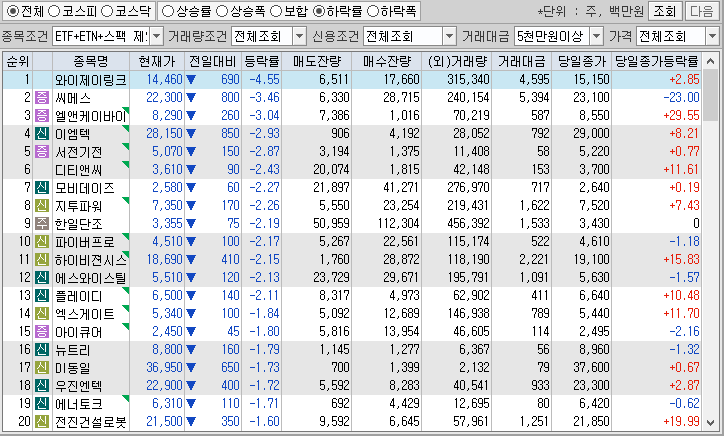724x436 pixels.
Task: Click the 신 badge next to 하이비젼시스
Action: coord(42,260)
